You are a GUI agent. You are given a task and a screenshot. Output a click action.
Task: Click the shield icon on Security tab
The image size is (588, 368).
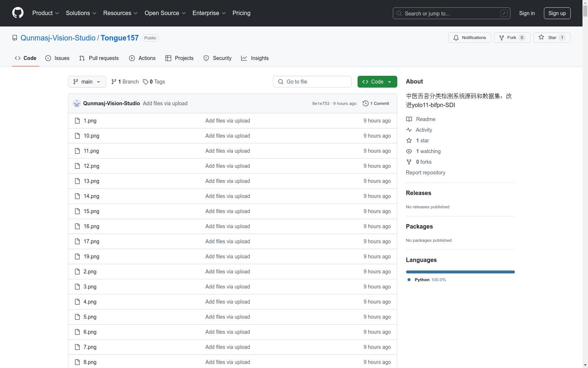click(206, 58)
